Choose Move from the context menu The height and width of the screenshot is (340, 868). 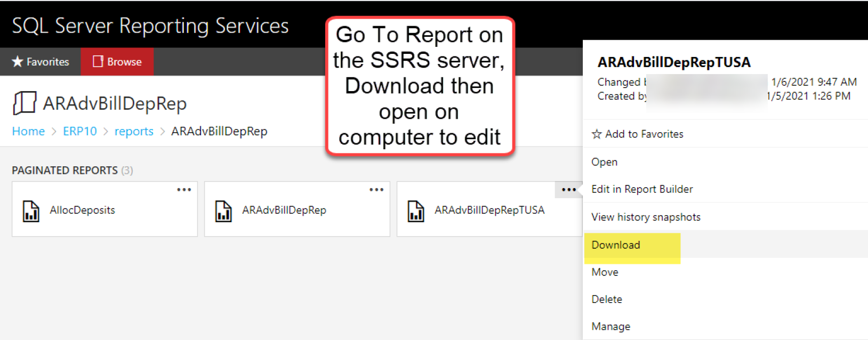(725, 272)
